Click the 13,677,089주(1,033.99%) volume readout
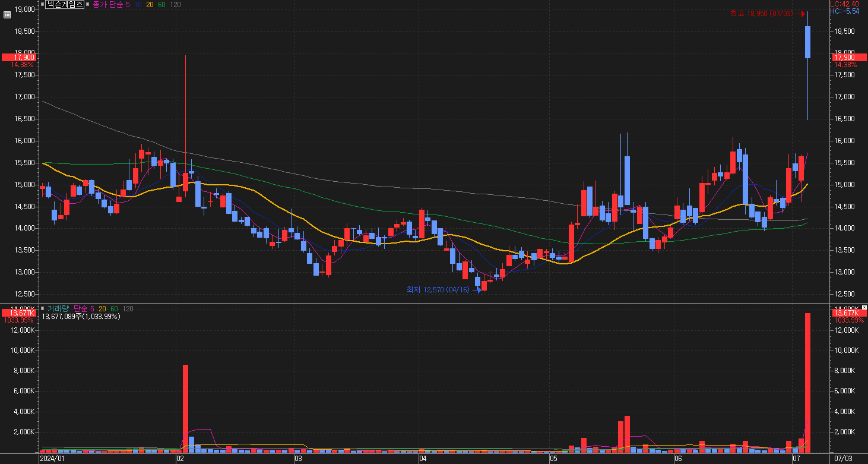 [x=81, y=317]
